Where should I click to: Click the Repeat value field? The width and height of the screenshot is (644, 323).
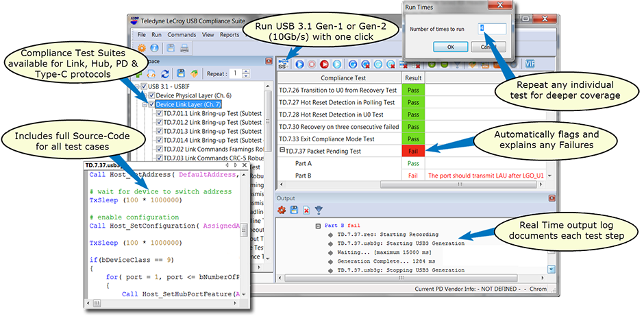(x=236, y=73)
